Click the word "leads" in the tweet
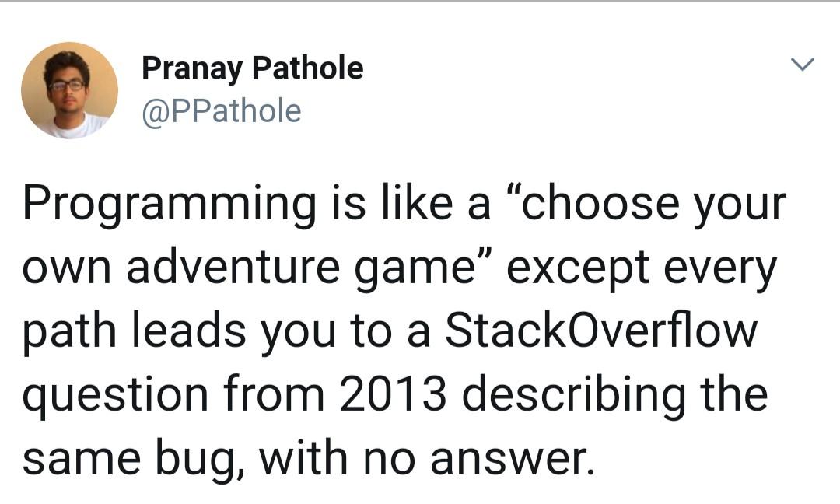 [187, 330]
